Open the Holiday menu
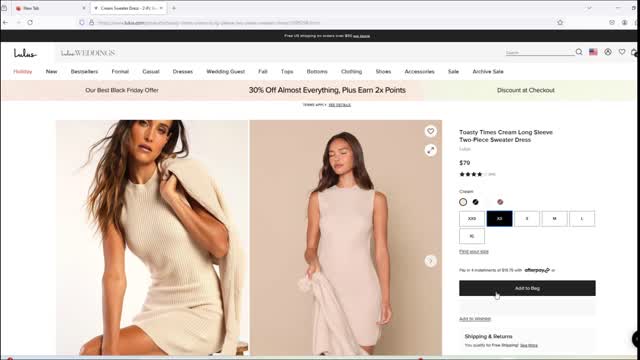The width and height of the screenshot is (640, 360). click(x=22, y=71)
